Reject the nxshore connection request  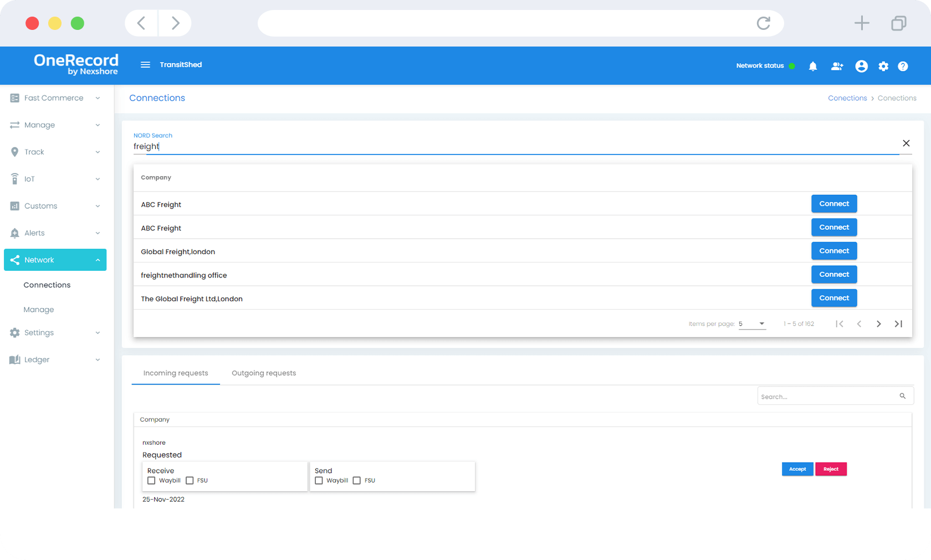pyautogui.click(x=831, y=469)
